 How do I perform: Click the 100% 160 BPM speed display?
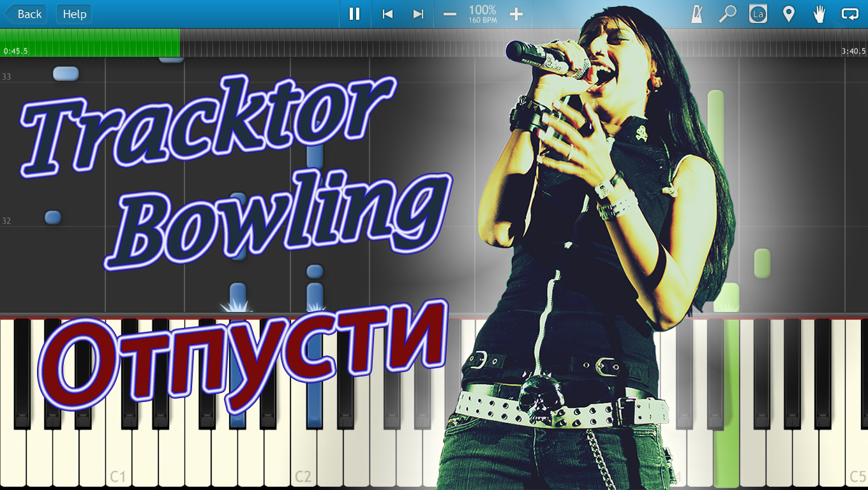pyautogui.click(x=483, y=14)
